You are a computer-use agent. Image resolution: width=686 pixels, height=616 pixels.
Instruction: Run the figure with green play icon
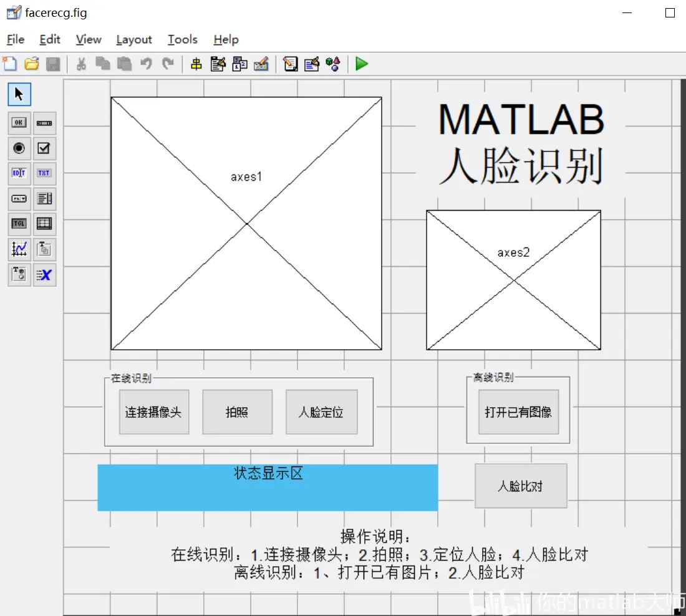[362, 64]
